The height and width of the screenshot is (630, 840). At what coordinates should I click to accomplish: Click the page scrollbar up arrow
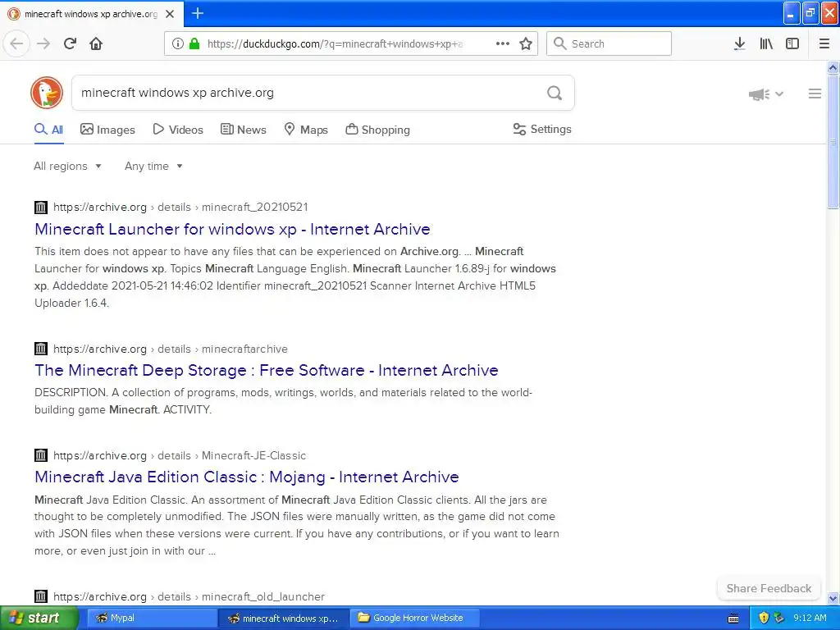pos(833,67)
